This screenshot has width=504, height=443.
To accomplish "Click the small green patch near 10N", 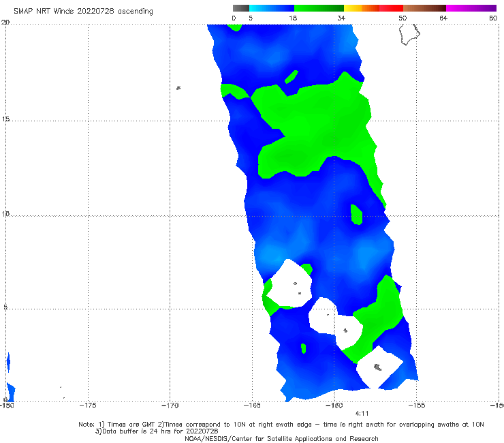I will [x=356, y=215].
